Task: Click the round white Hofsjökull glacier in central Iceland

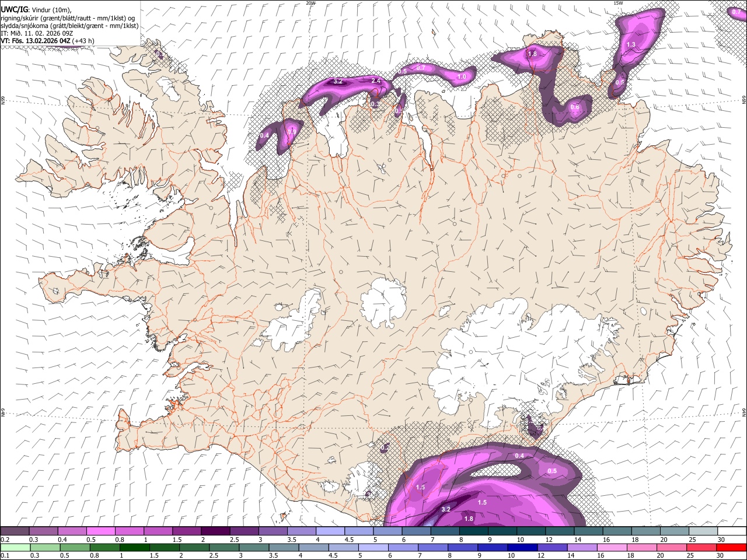Action: [383, 302]
